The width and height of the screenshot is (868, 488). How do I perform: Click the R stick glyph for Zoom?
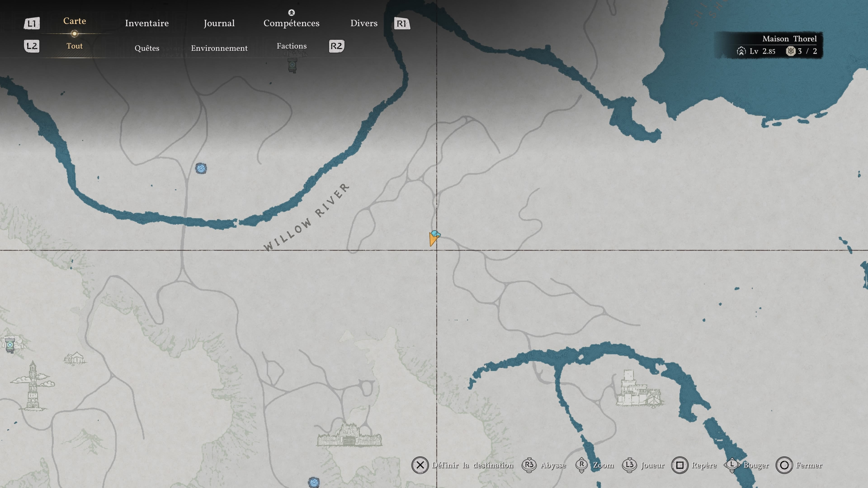coord(582,465)
